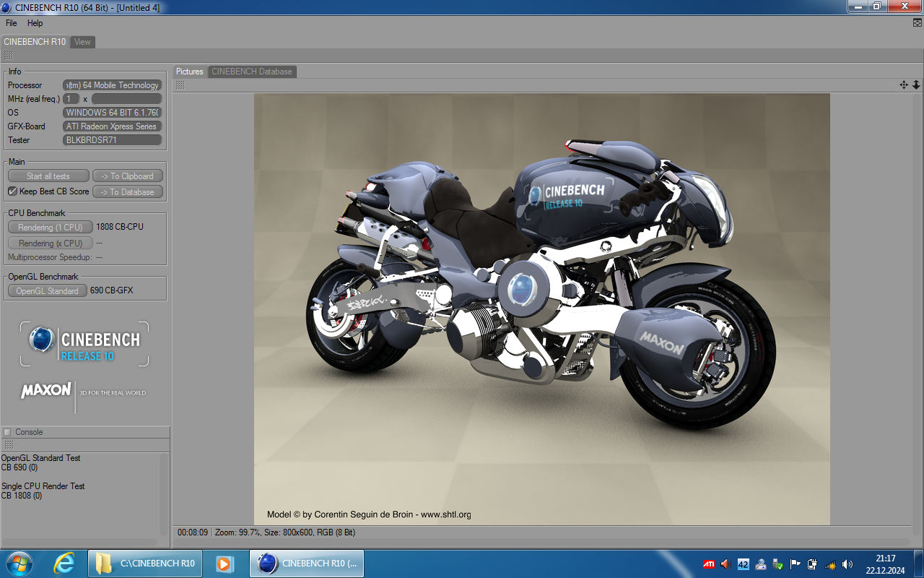
Task: Click the pan/move view icon in Pictures panel
Action: point(903,85)
